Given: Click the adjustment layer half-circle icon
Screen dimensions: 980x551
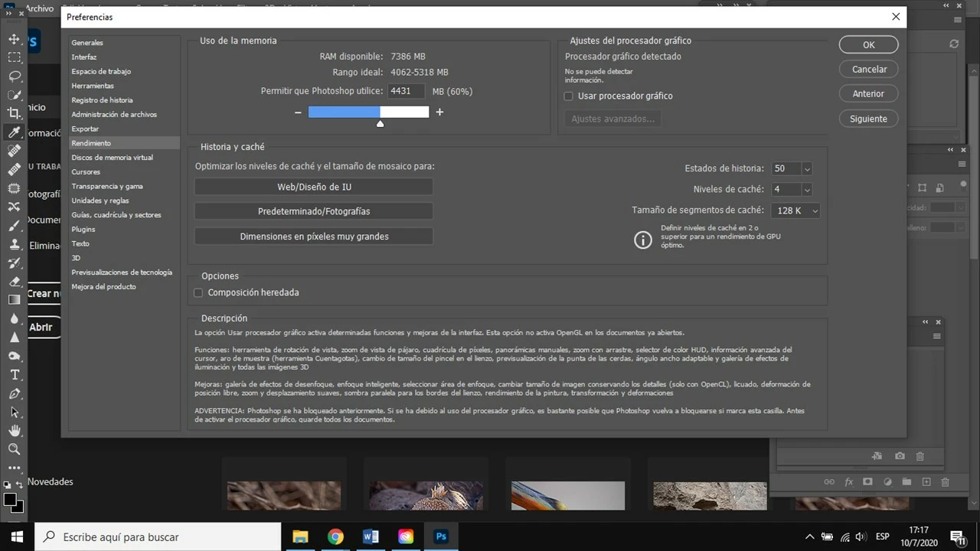Looking at the screenshot, I should coord(887,482).
